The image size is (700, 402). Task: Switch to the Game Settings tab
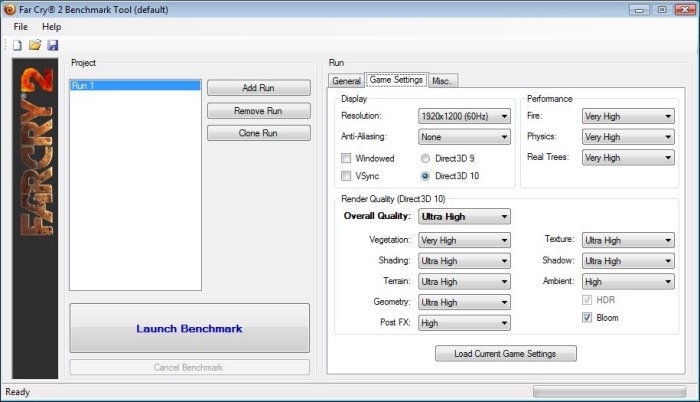click(396, 80)
